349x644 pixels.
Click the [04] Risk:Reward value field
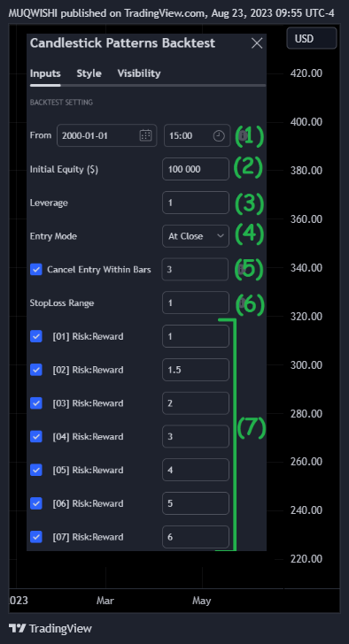[x=196, y=436]
